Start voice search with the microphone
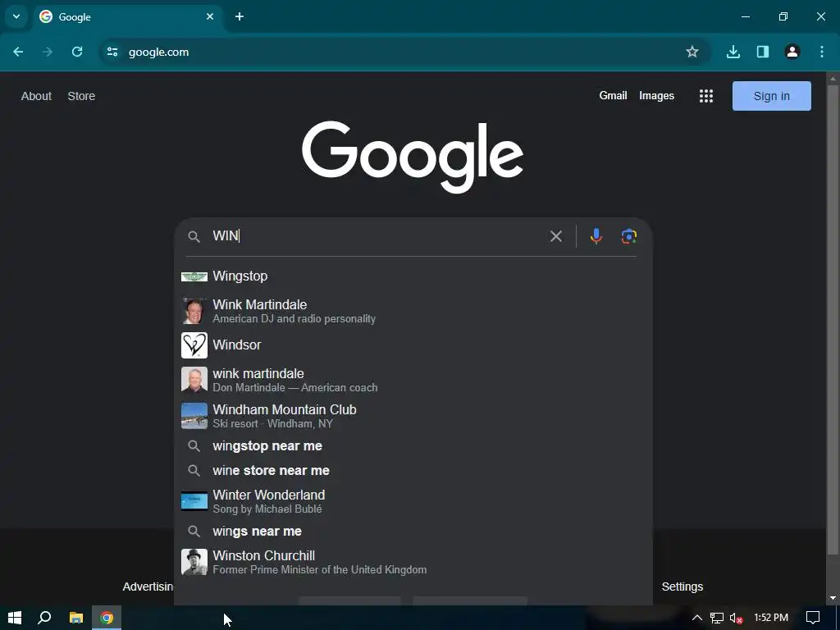Screen dimensions: 840x630 pyautogui.click(x=596, y=236)
